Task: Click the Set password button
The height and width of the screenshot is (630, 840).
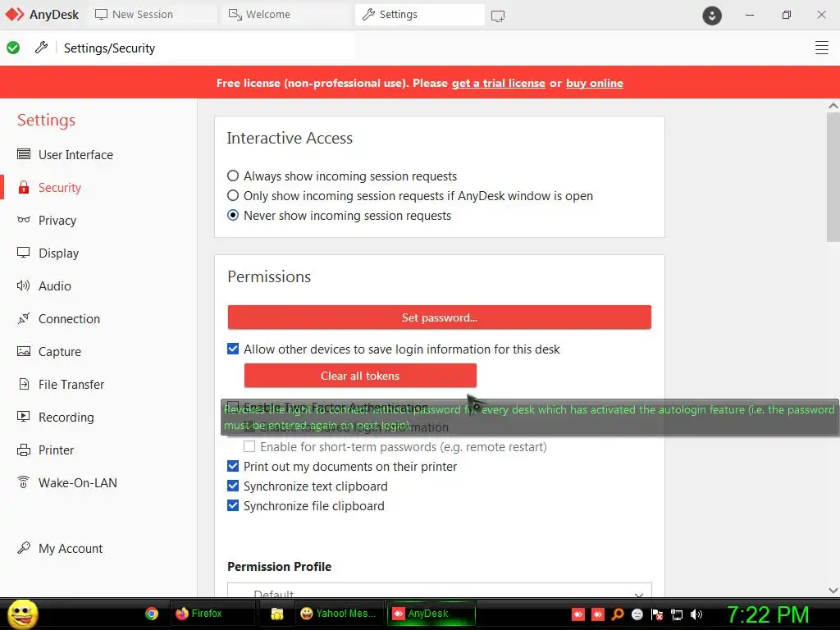Action: [x=440, y=317]
